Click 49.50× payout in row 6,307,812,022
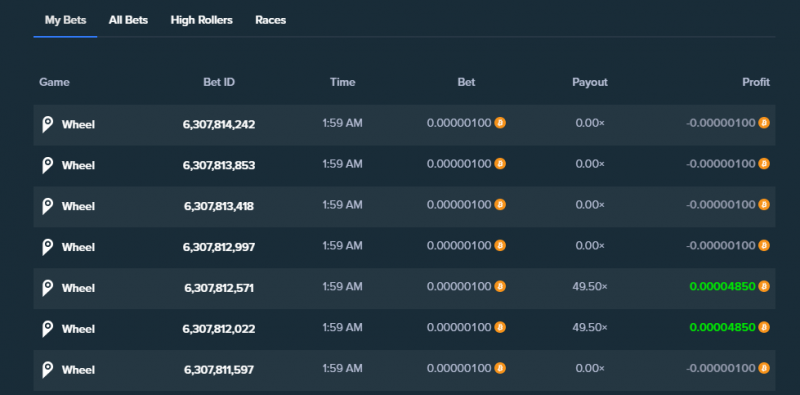 pyautogui.click(x=590, y=327)
